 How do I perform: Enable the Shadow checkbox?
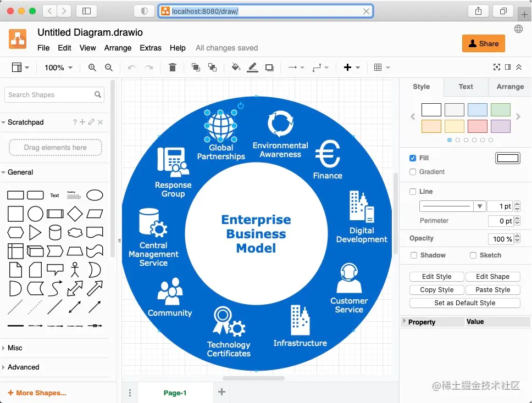point(414,255)
